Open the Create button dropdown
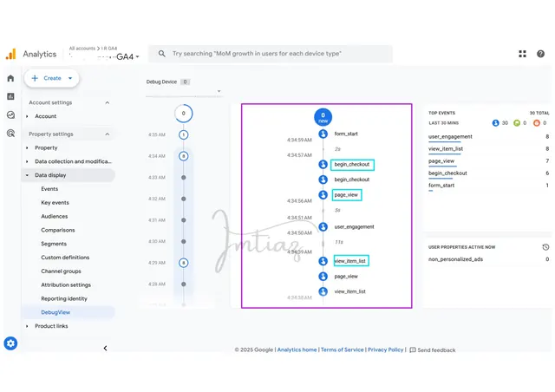 click(x=70, y=78)
